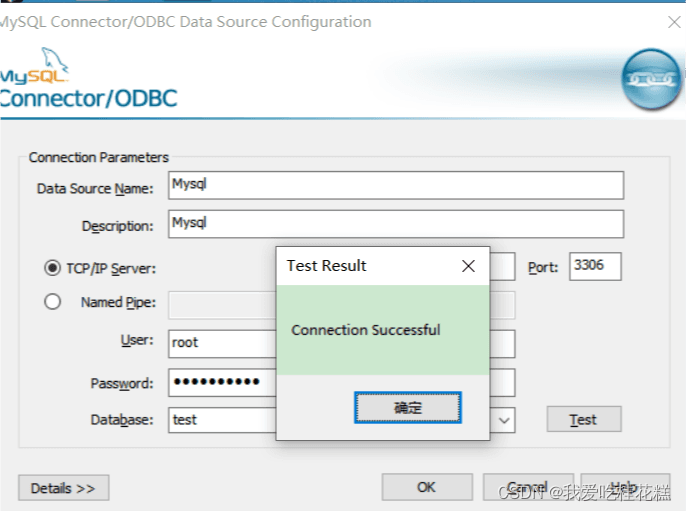The image size is (686, 511).
Task: Click the Test connection button
Action: point(583,420)
